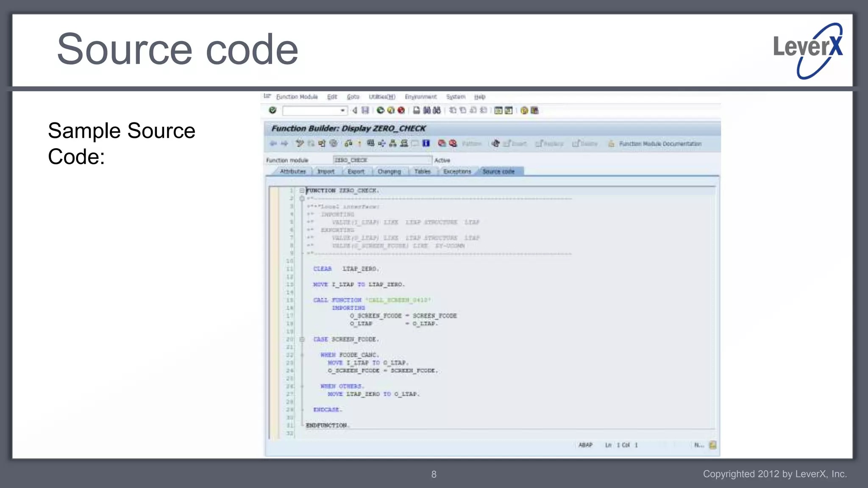Click the External Breakpoint icon
868x488 pixels.
pyautogui.click(x=453, y=143)
